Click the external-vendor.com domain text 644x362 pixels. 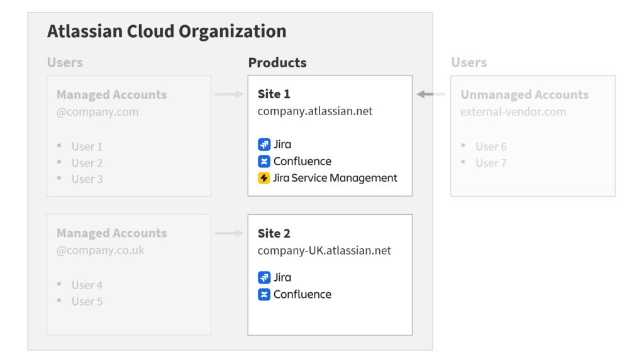tap(513, 112)
